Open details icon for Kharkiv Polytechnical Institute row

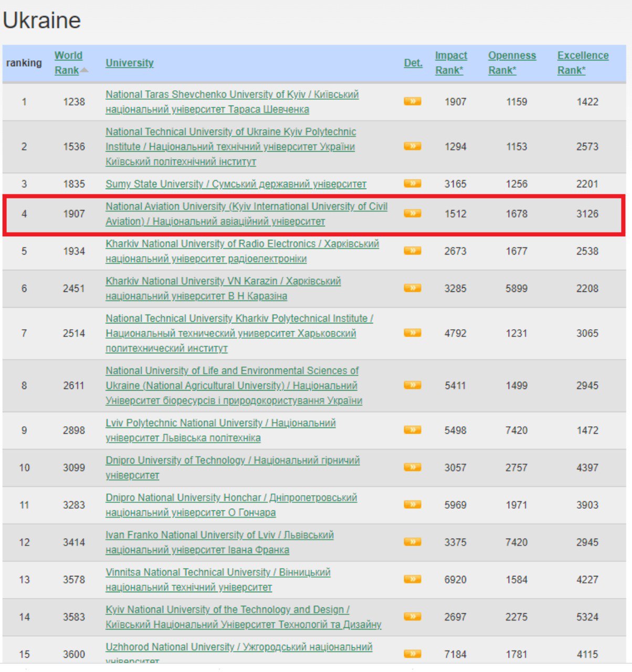pyautogui.click(x=413, y=332)
